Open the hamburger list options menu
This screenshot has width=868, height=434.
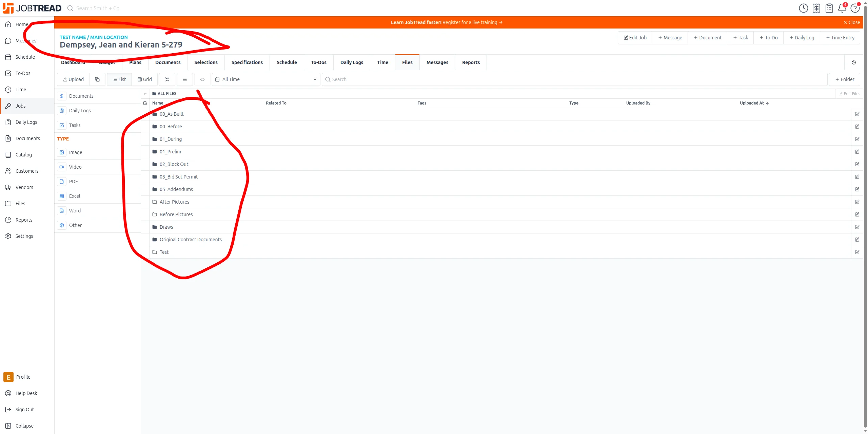click(x=185, y=79)
